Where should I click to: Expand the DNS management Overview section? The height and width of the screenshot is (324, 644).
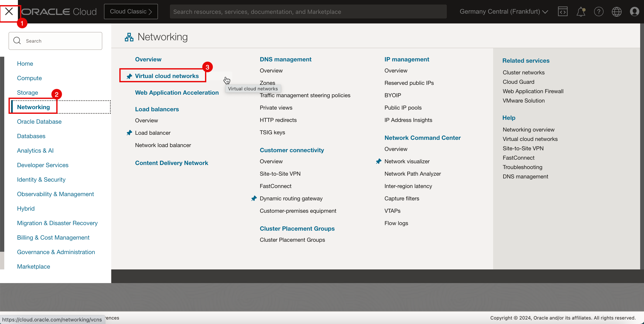coord(271,70)
